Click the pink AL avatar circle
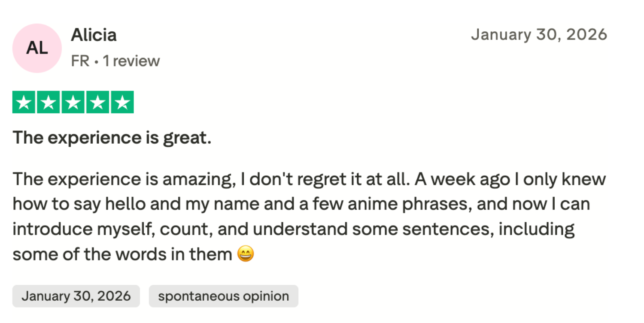 point(37,48)
